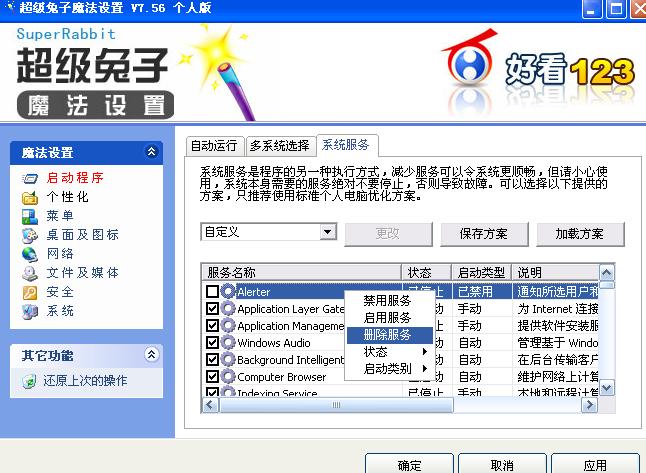Sort by 说明 column header
The height and width of the screenshot is (473, 646).
click(555, 272)
